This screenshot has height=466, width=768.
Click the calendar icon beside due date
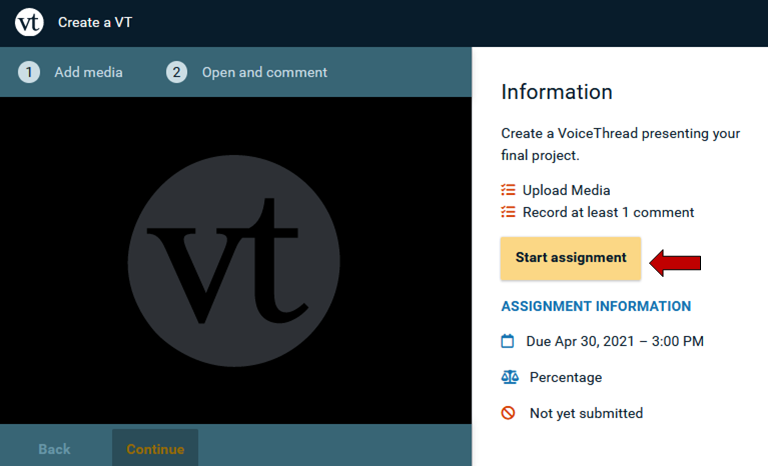pyautogui.click(x=507, y=341)
